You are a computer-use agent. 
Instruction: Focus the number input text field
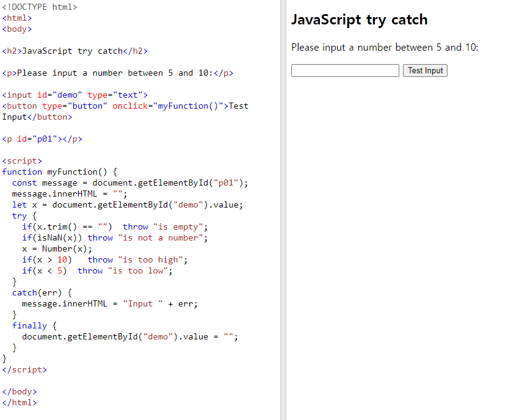pyautogui.click(x=345, y=71)
